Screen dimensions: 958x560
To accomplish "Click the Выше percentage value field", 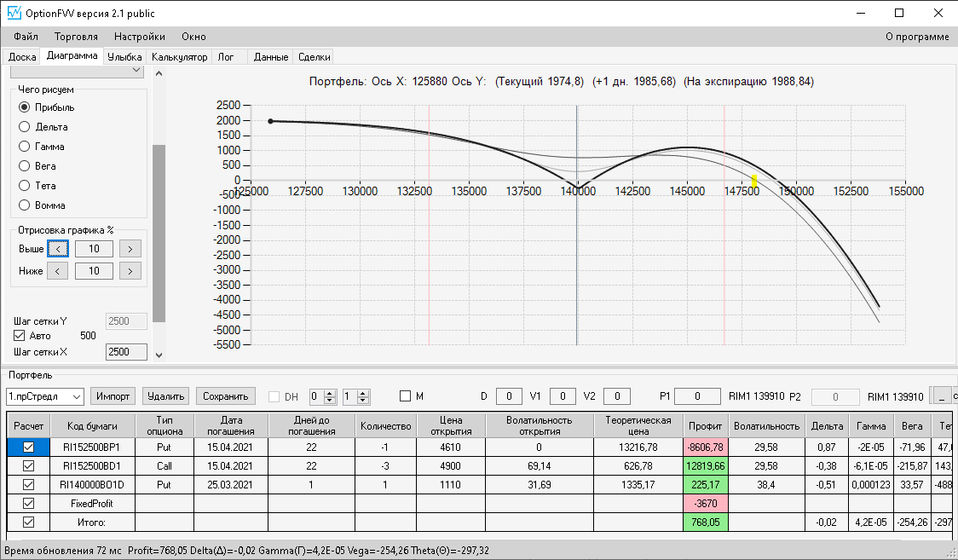I will [94, 249].
